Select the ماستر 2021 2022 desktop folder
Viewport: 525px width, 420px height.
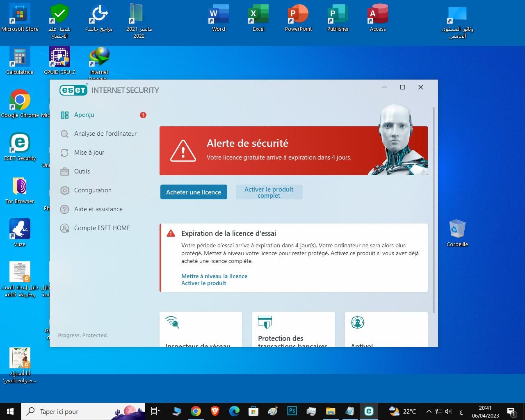click(139, 21)
